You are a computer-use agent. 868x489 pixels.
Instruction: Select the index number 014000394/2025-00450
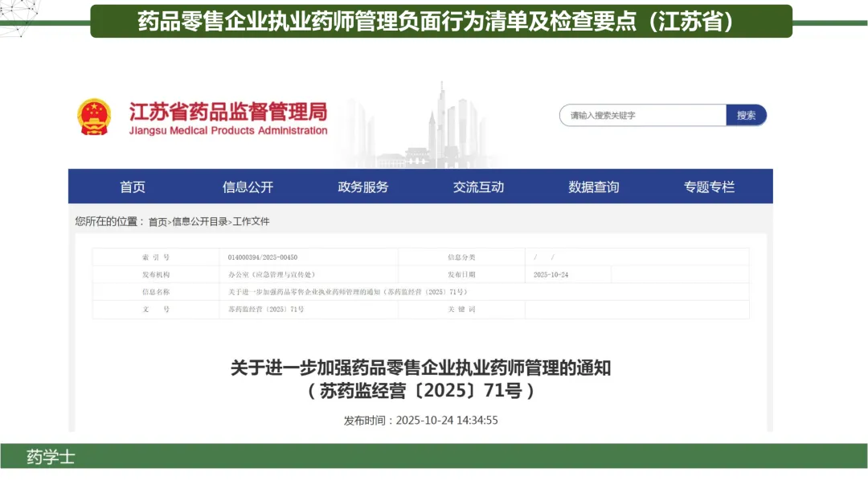[x=262, y=257]
